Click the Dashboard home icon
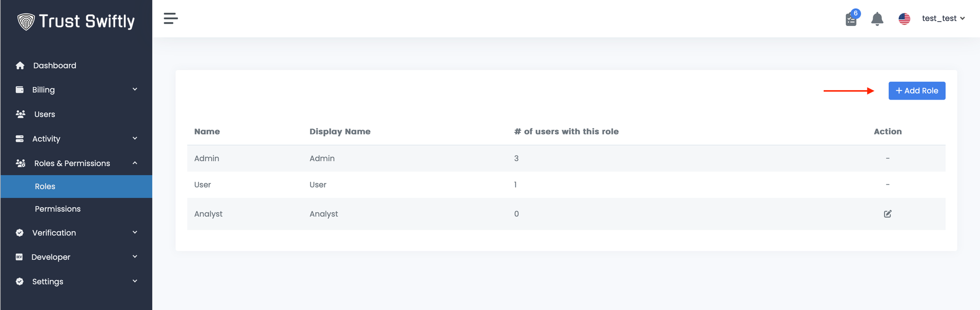980x310 pixels. (x=20, y=66)
